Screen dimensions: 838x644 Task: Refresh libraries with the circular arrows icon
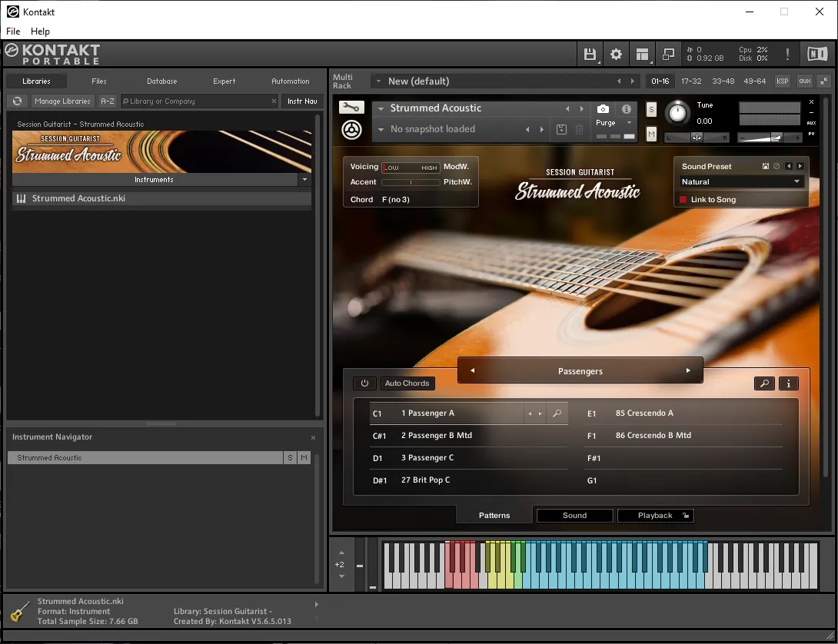click(16, 101)
